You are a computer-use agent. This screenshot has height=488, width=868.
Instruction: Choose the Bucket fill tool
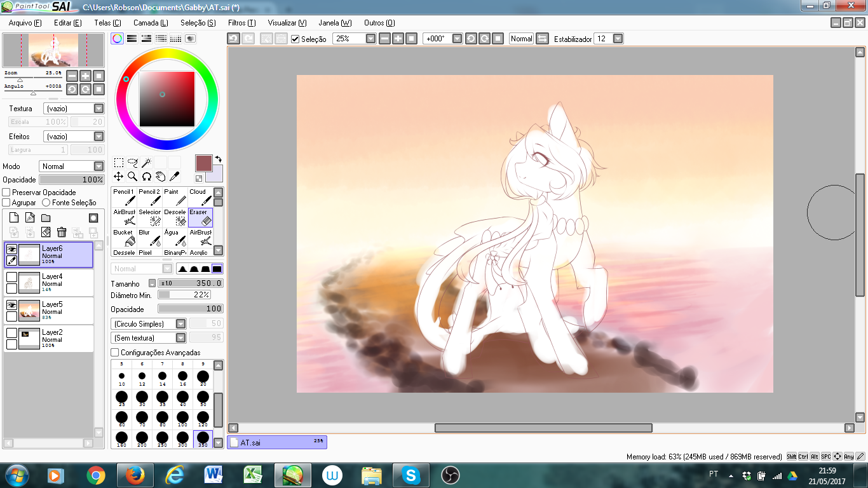click(x=124, y=238)
